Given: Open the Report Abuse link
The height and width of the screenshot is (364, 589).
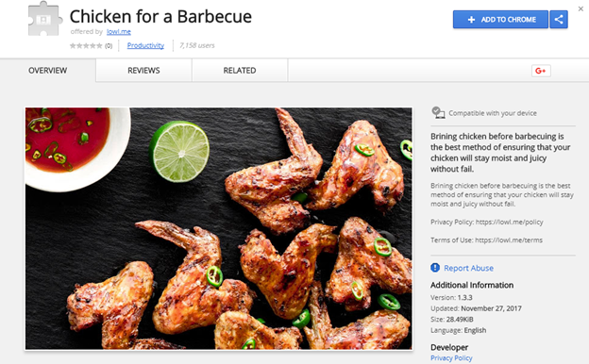Looking at the screenshot, I should 468,268.
